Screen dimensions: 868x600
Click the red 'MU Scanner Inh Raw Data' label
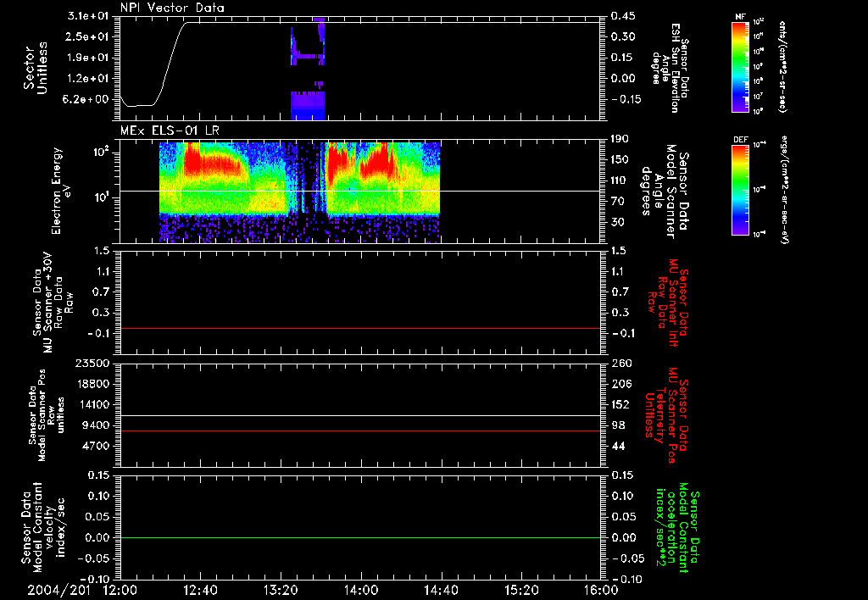point(667,303)
